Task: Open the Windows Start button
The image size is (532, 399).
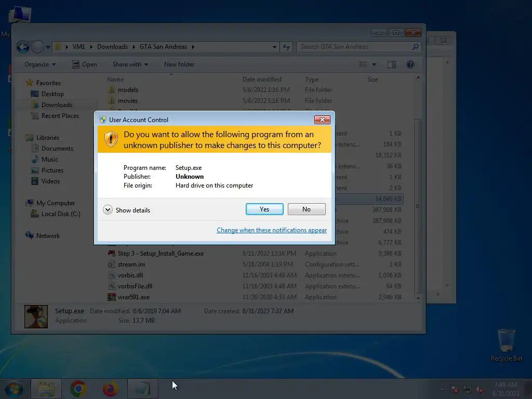Action: tap(14, 389)
